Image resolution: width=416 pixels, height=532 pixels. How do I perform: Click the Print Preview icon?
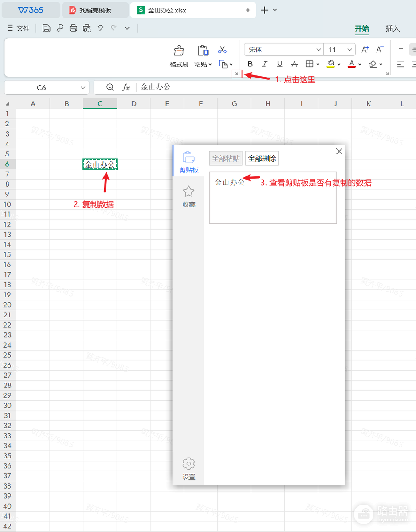[x=87, y=28]
